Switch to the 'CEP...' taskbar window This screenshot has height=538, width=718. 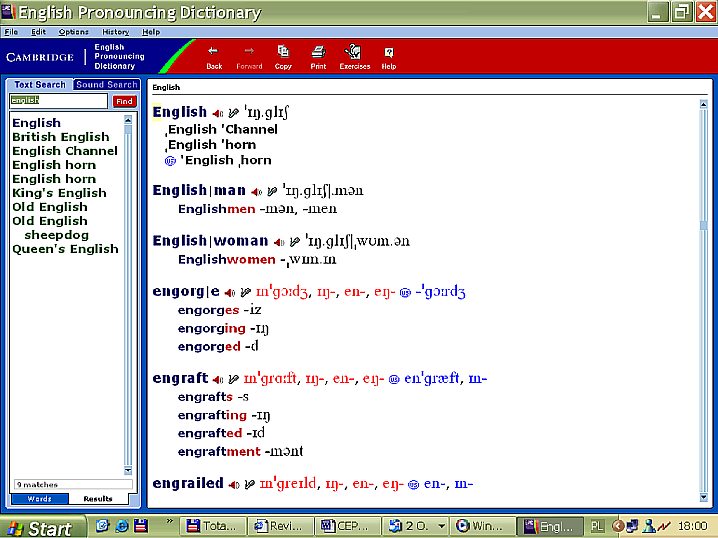point(348,526)
